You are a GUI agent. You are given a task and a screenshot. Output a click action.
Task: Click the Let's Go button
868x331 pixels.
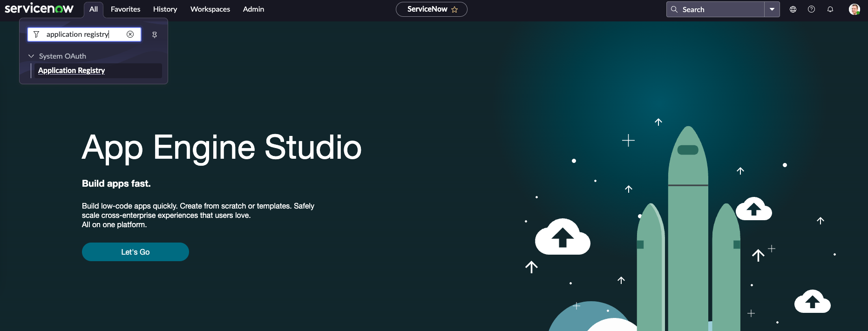[x=136, y=252]
